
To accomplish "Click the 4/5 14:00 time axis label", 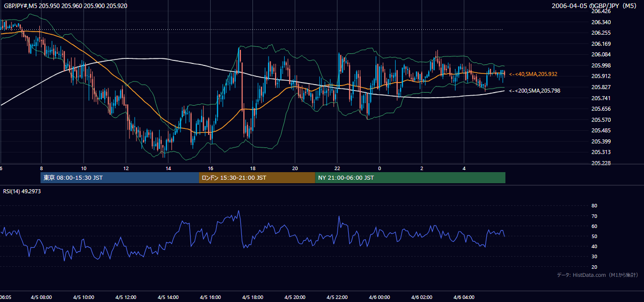I will (x=168, y=297).
